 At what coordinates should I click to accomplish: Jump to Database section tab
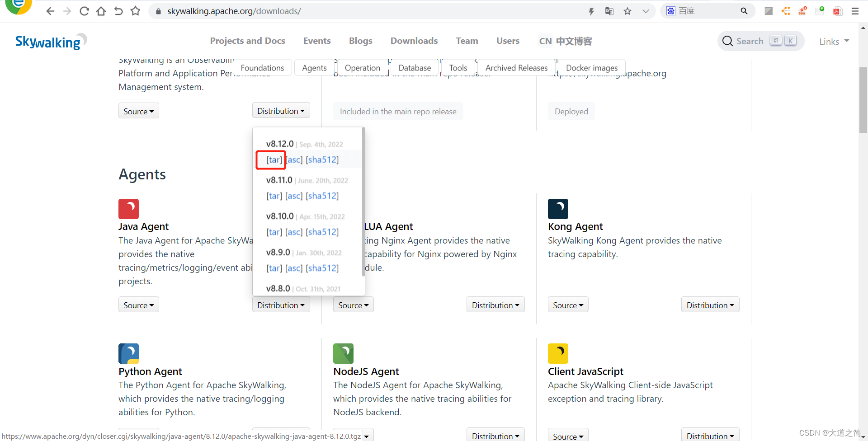tap(415, 68)
